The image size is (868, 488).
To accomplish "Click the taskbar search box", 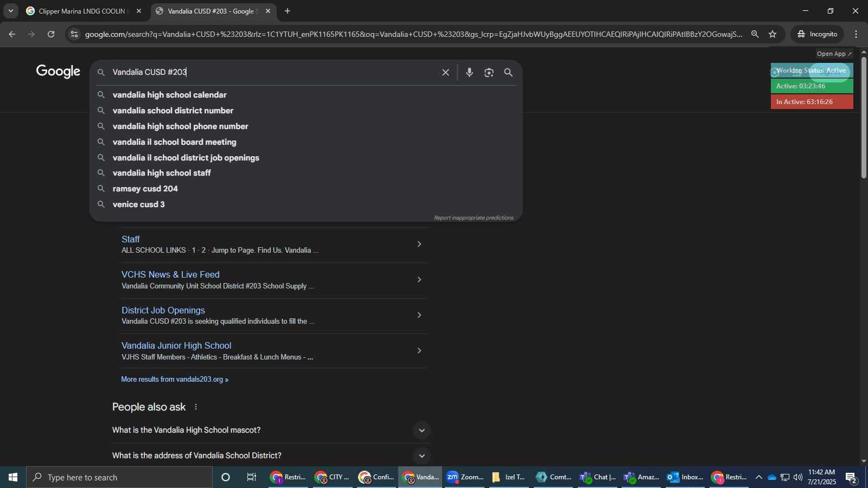I will (119, 477).
